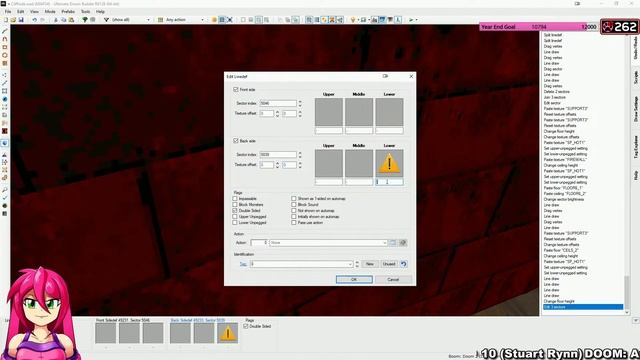Click the New tag button
The height and width of the screenshot is (360, 640).
point(370,264)
